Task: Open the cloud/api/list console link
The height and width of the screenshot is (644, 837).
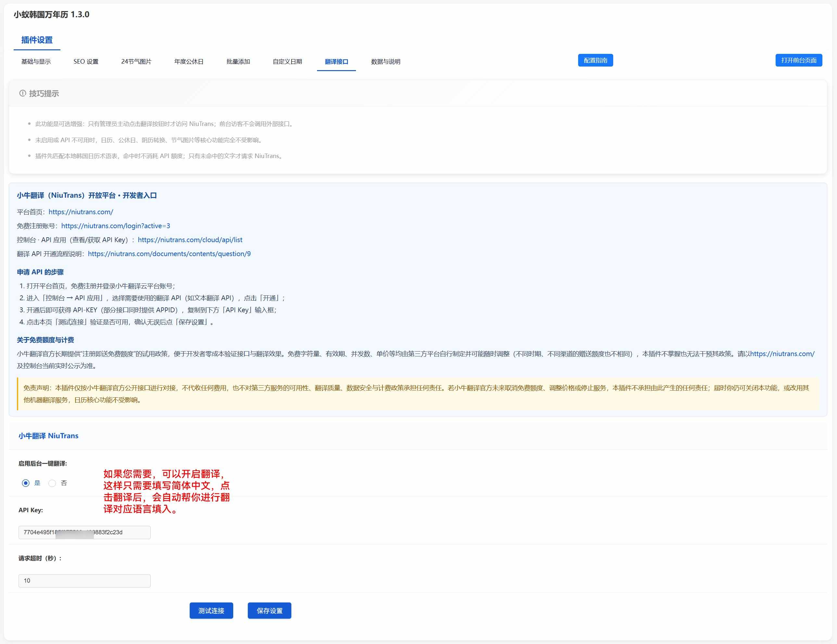Action: [190, 240]
